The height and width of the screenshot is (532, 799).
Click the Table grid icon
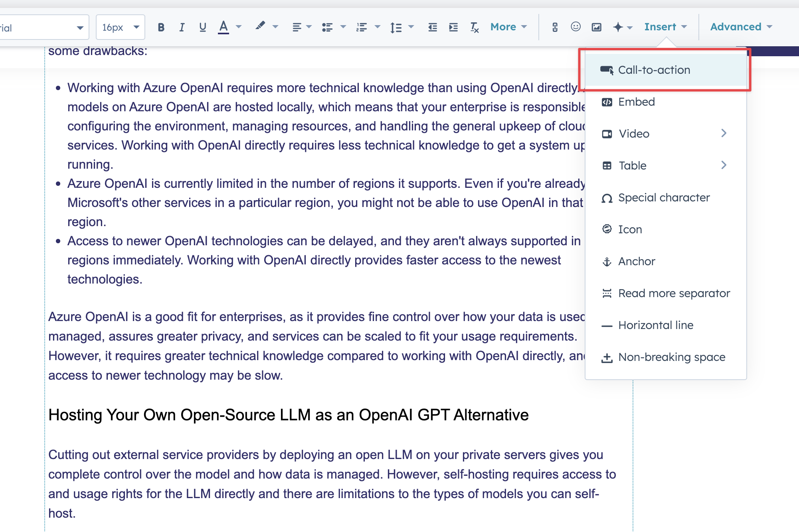[x=607, y=166]
